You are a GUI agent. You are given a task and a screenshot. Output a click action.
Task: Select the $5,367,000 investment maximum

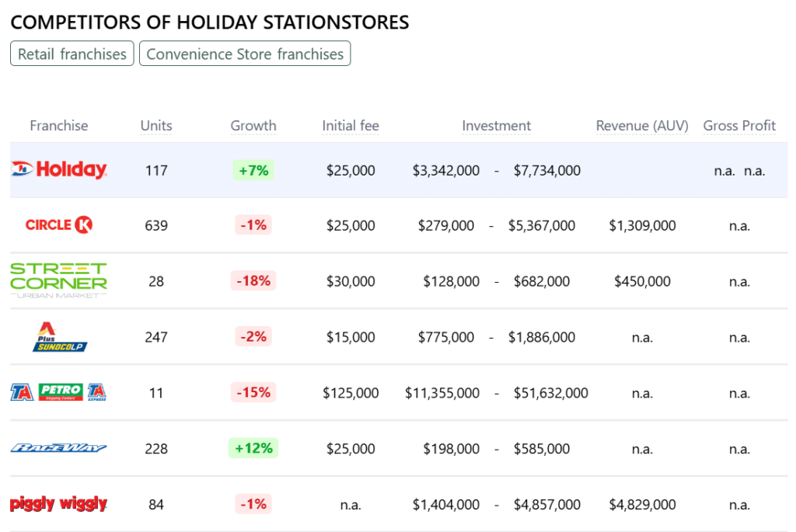(x=542, y=225)
